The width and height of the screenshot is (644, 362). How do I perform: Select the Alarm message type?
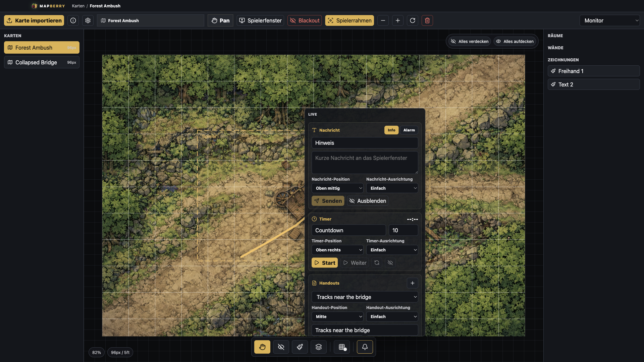coord(409,130)
